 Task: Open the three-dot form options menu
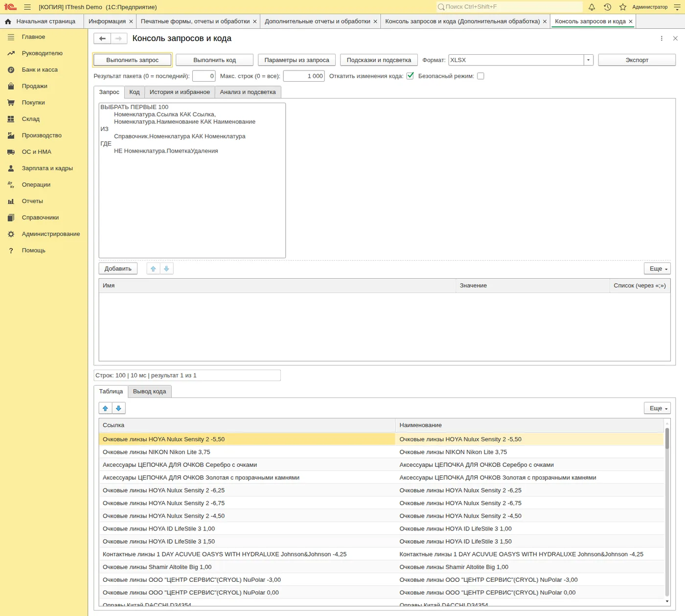point(662,39)
